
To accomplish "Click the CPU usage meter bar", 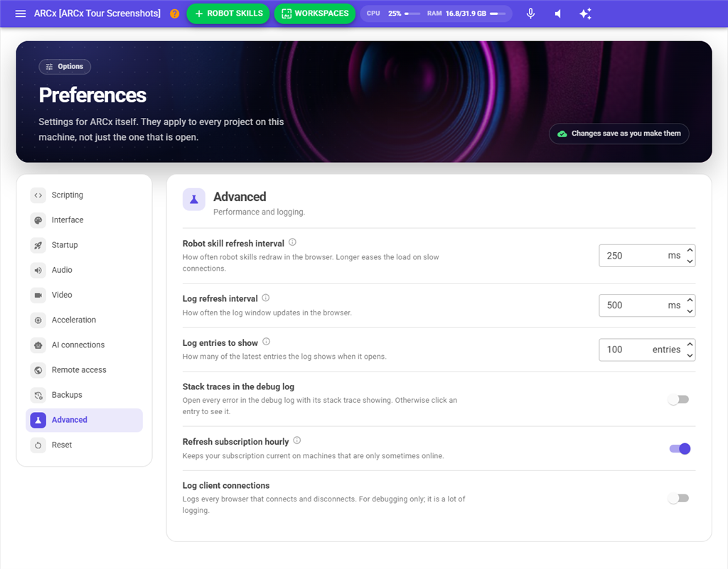I will point(412,14).
